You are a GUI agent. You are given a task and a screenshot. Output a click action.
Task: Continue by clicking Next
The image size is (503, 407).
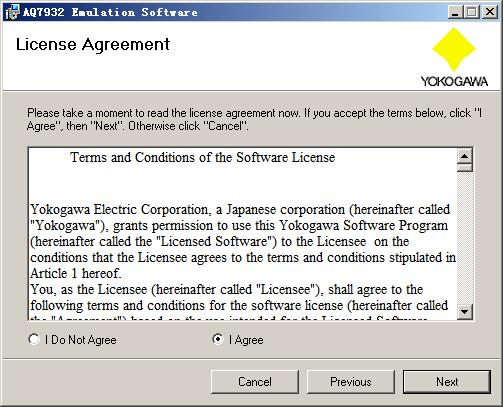coord(447,382)
